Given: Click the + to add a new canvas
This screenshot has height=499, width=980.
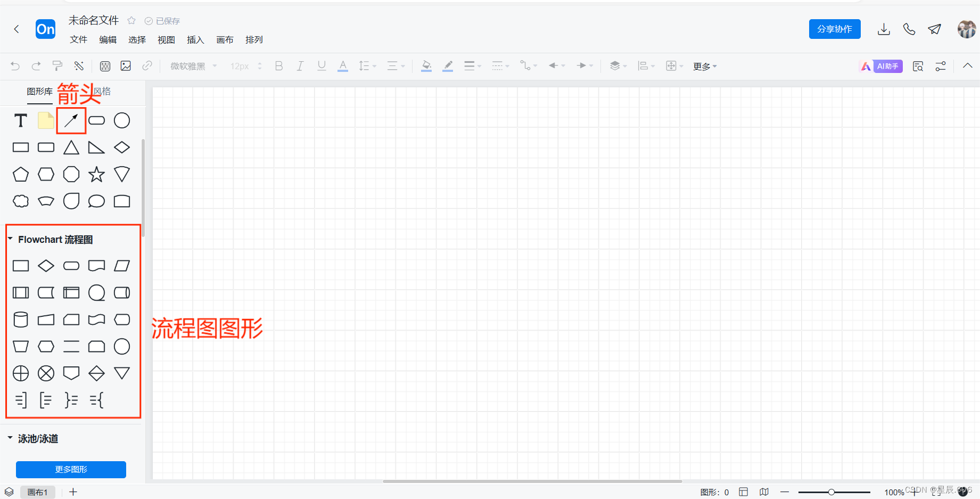Looking at the screenshot, I should tap(73, 492).
